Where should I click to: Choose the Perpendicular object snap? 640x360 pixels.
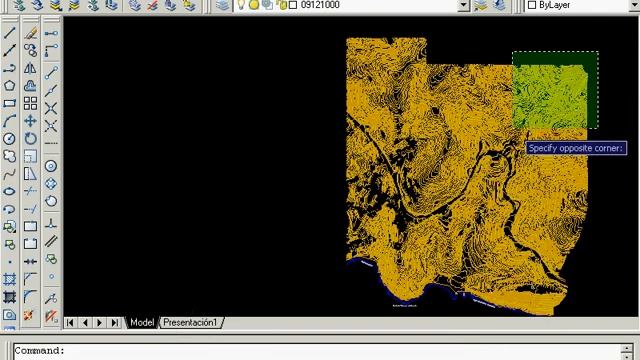tap(51, 223)
